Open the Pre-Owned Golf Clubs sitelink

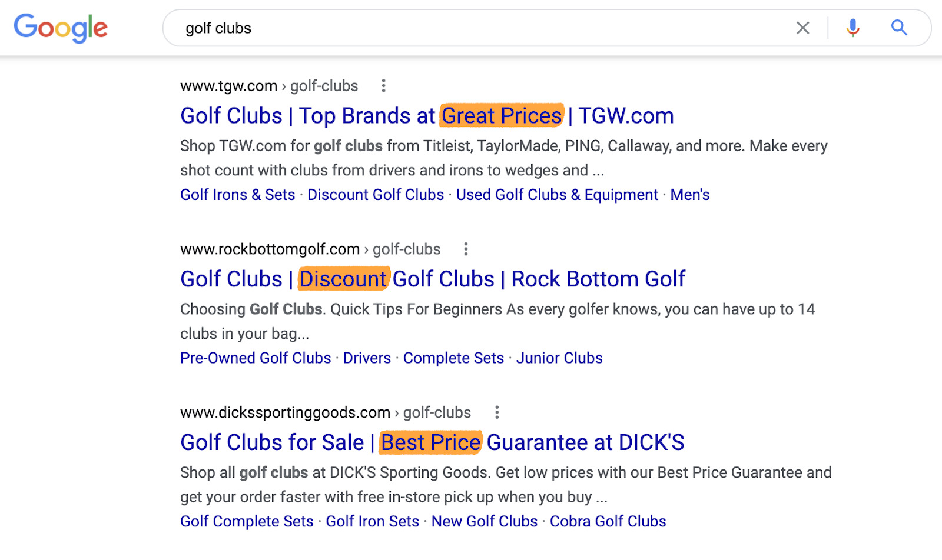256,358
